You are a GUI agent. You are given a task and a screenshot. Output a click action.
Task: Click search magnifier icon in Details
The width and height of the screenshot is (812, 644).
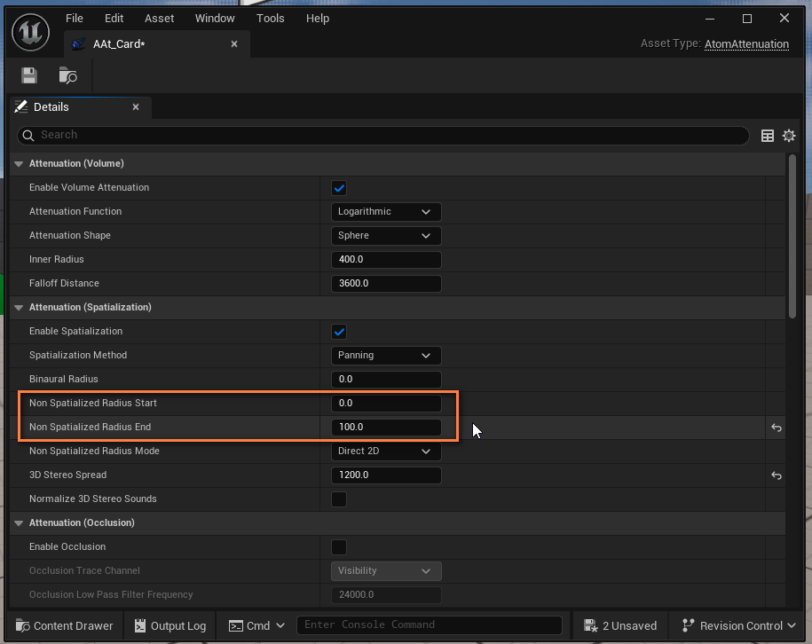tap(28, 135)
